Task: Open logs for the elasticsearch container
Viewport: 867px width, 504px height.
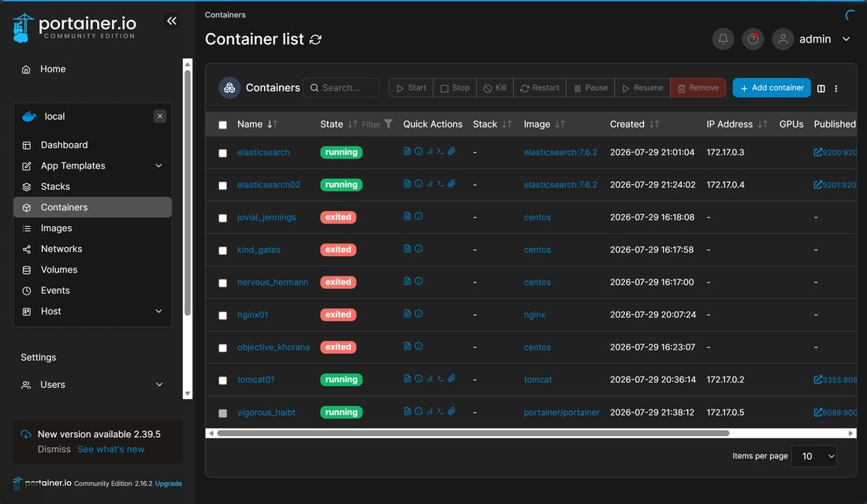Action: click(407, 151)
